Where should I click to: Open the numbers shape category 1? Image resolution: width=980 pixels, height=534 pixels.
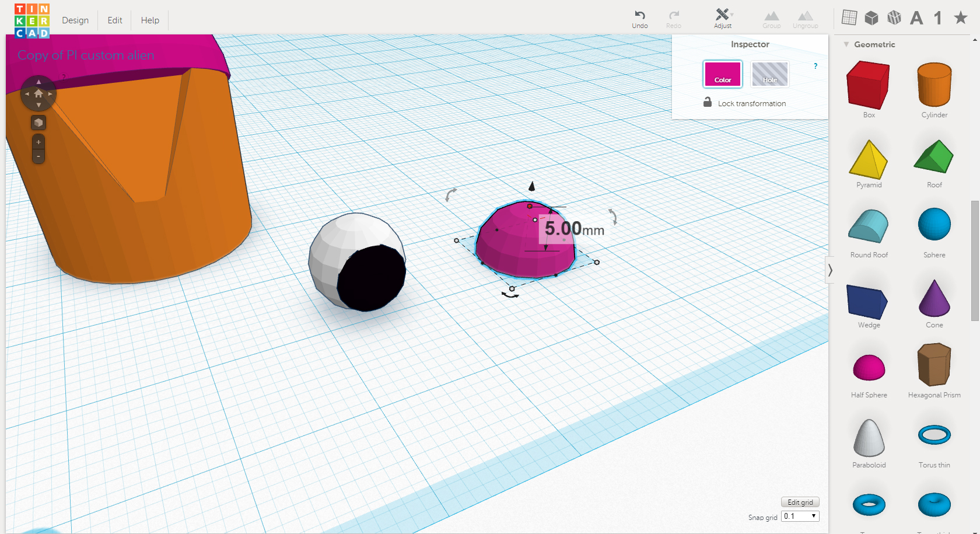coord(938,18)
